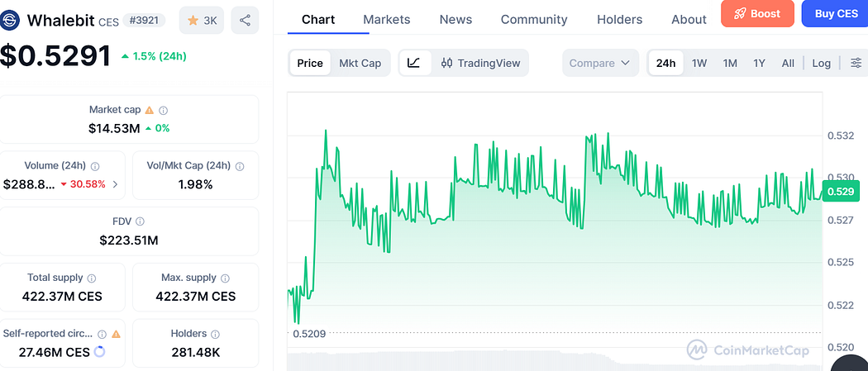
Task: Toggle chart to Price view
Action: pos(310,63)
